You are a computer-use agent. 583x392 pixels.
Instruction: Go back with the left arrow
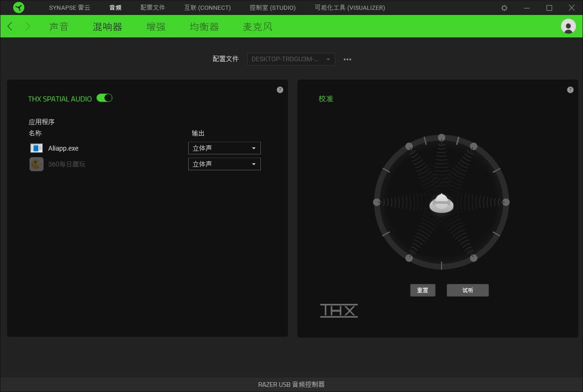pos(10,26)
